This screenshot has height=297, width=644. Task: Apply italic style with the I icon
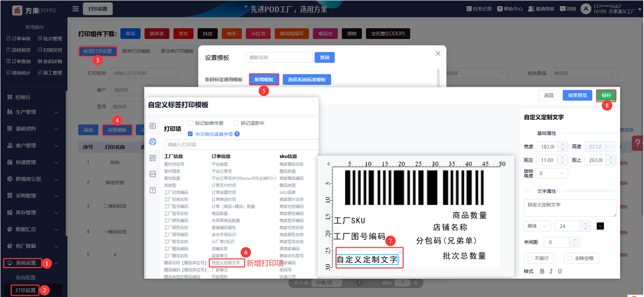(551, 271)
